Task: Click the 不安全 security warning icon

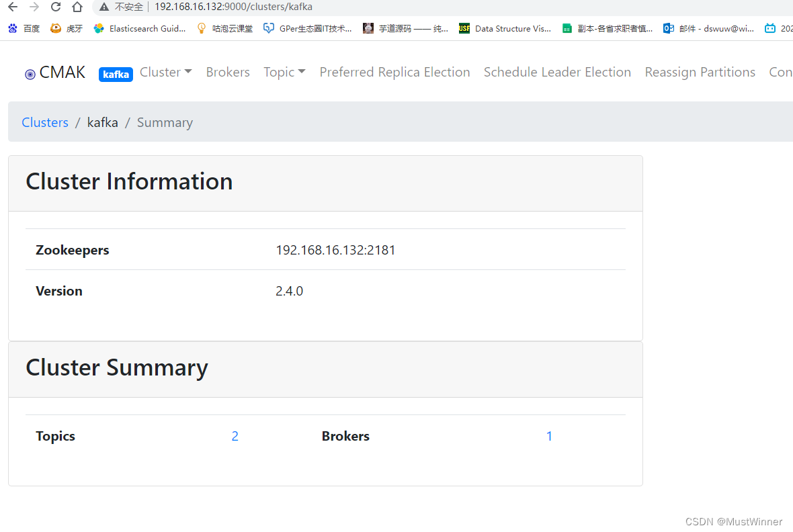Action: pos(103,7)
